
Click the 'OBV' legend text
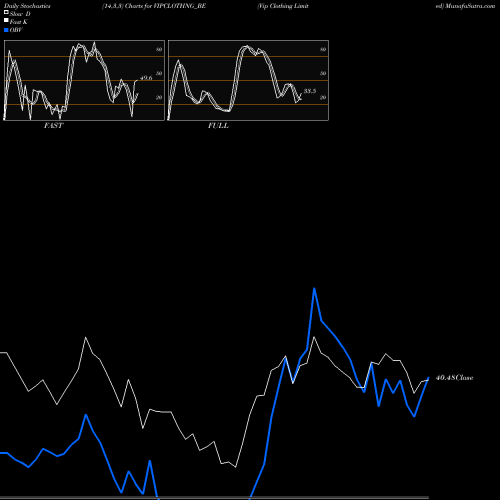tap(16, 30)
